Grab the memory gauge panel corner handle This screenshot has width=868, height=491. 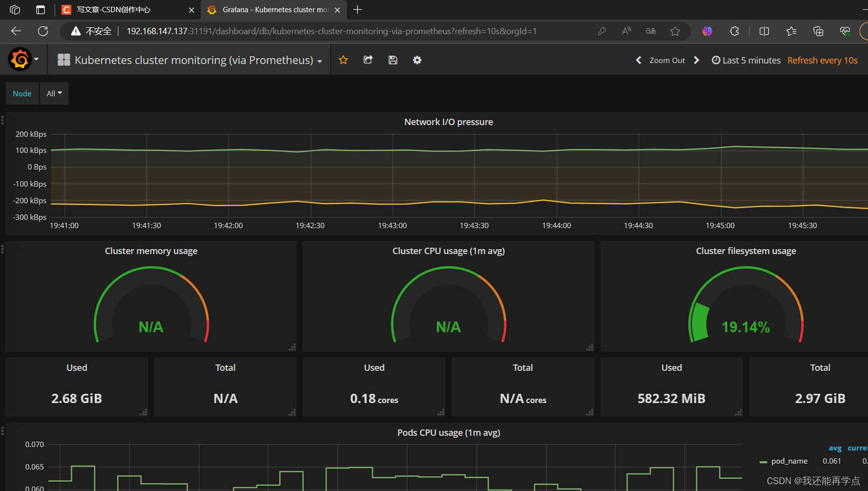[x=292, y=347]
